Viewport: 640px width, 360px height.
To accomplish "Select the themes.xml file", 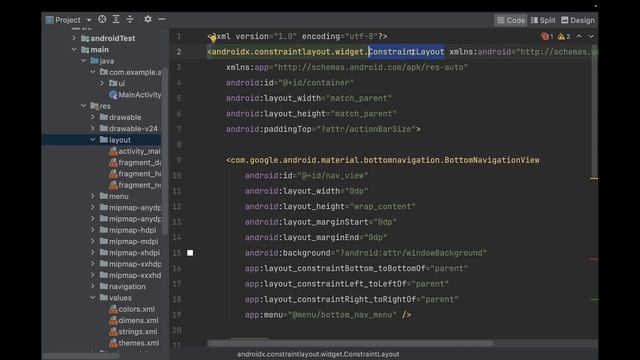I will click(x=138, y=343).
